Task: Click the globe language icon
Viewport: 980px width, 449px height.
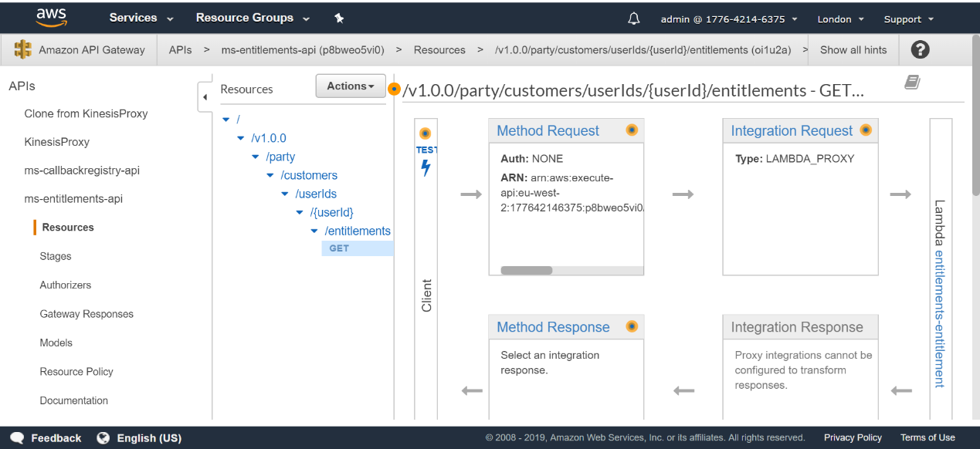Action: click(103, 438)
